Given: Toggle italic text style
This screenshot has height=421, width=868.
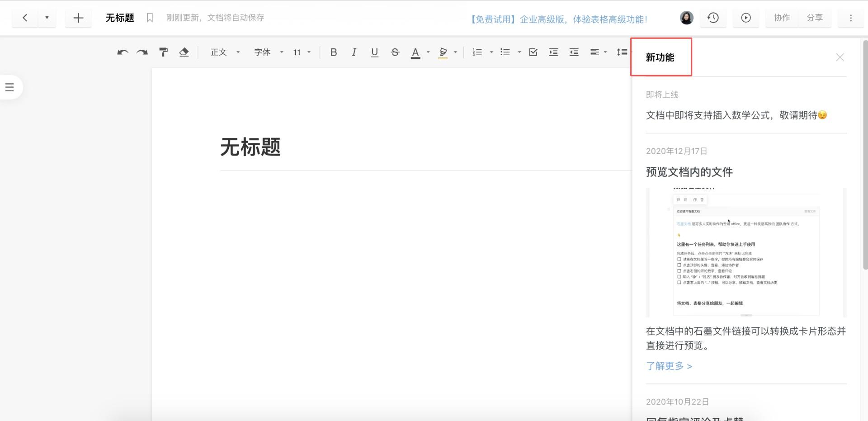Looking at the screenshot, I should [354, 52].
